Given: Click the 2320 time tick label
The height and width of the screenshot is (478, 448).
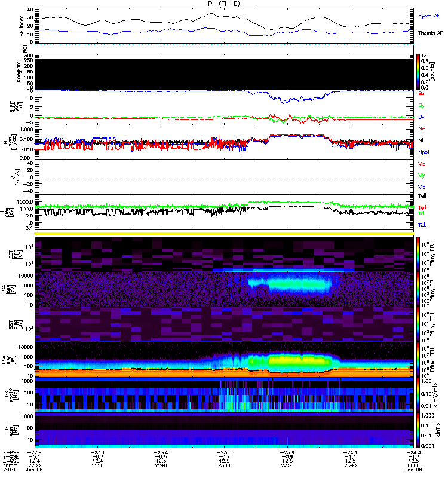Looking at the screenshot, I should tap(287, 465).
